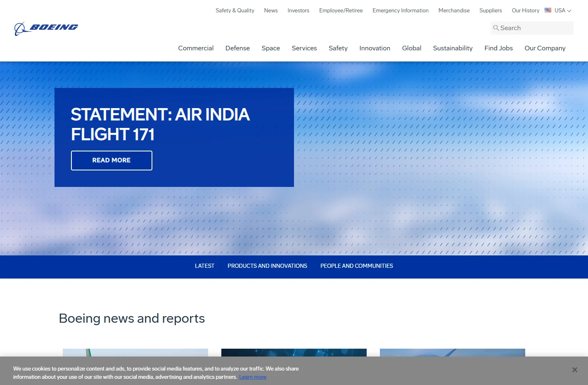This screenshot has height=385, width=588.
Task: Close the cookie notice banner
Action: [574, 370]
